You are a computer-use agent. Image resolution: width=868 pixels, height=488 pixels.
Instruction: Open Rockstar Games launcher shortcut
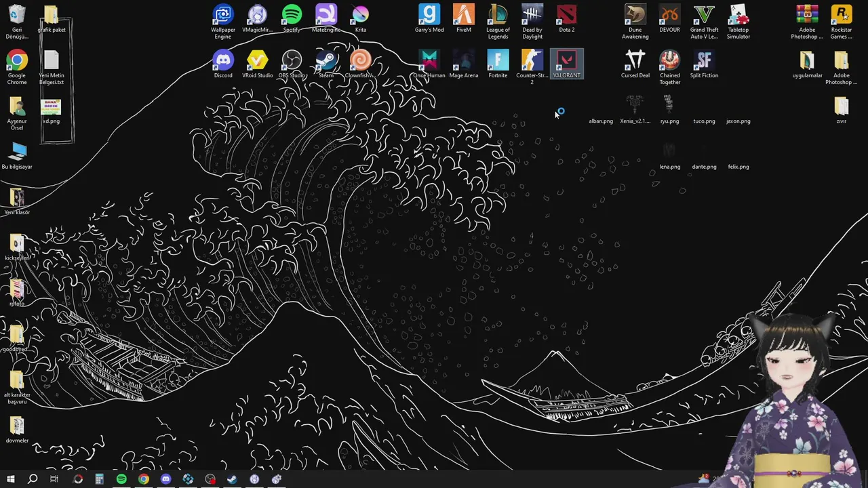click(842, 22)
